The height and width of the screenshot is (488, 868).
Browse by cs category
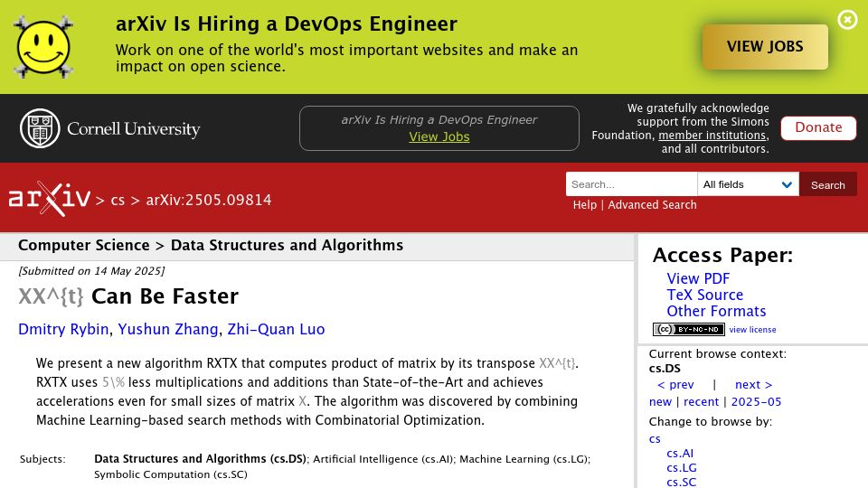tap(655, 439)
